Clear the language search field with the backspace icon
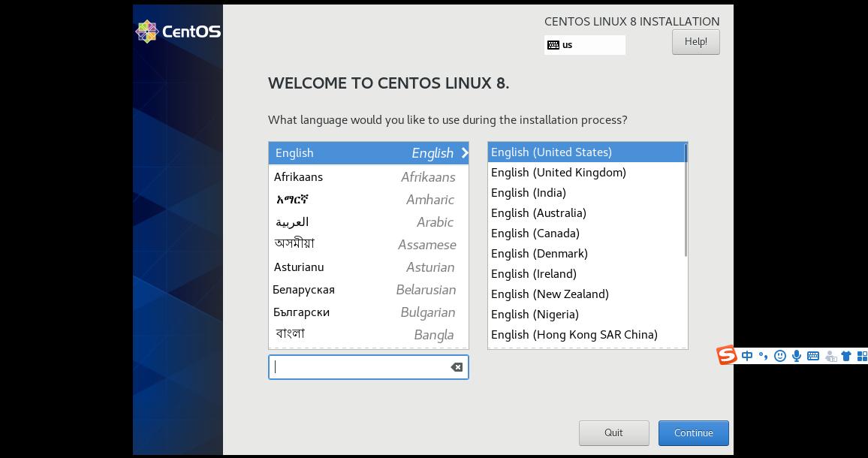The image size is (868, 458). pos(457,367)
